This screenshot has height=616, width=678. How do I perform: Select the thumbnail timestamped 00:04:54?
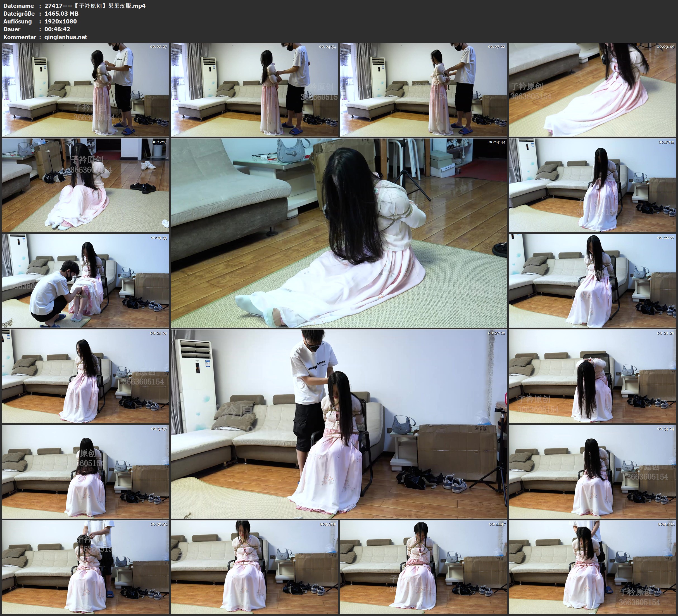tap(254, 90)
